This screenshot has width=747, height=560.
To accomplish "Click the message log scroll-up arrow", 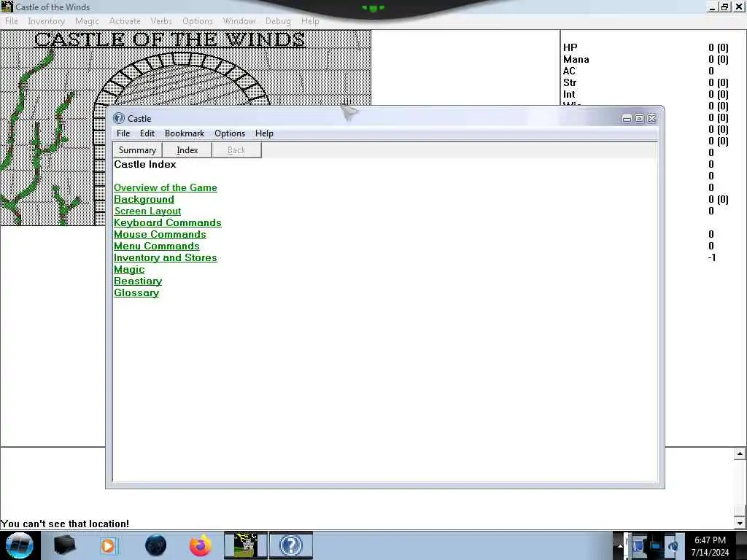I will click(x=740, y=454).
